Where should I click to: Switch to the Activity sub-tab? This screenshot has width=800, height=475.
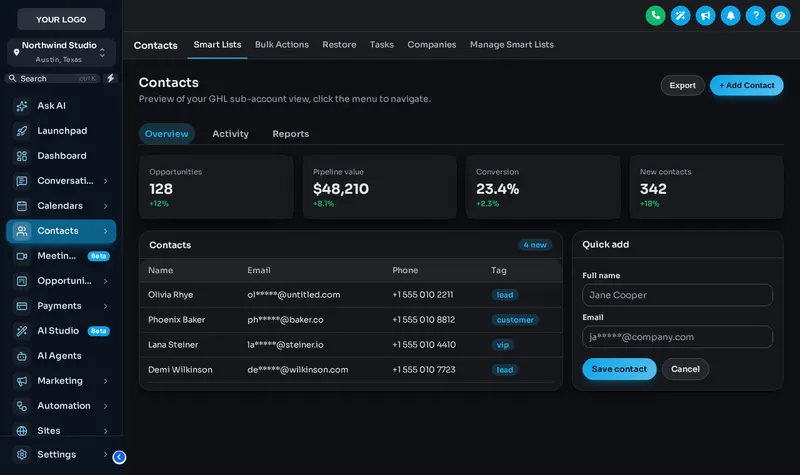click(230, 134)
